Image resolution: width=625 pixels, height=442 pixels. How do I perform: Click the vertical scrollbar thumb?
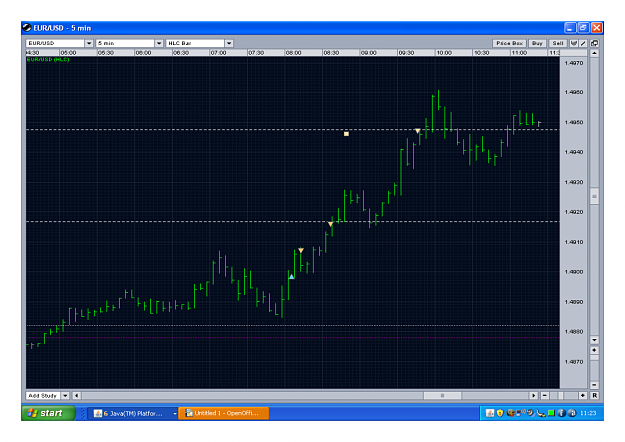click(x=594, y=196)
